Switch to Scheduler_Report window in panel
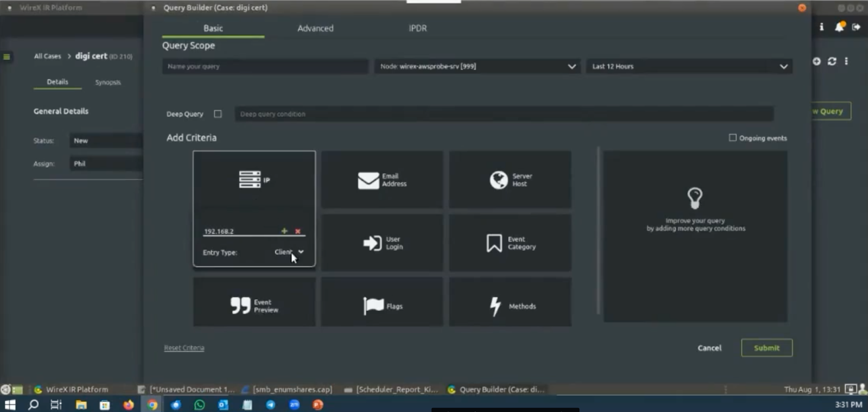This screenshot has width=868, height=412. (x=391, y=389)
